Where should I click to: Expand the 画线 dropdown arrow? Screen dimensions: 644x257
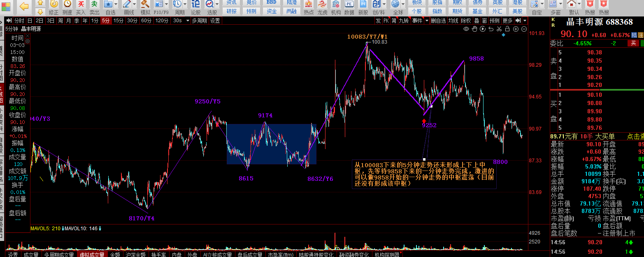[135, 4]
